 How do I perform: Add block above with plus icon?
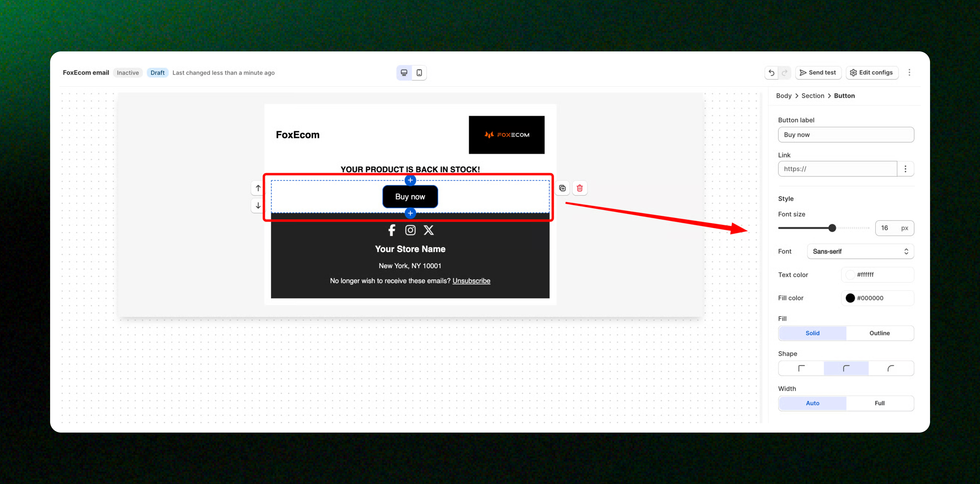[x=410, y=180]
